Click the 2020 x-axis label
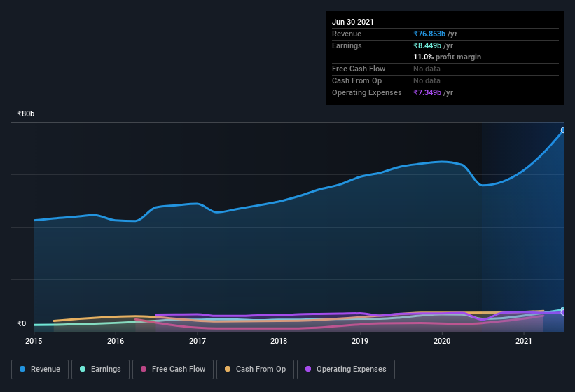 [442, 341]
